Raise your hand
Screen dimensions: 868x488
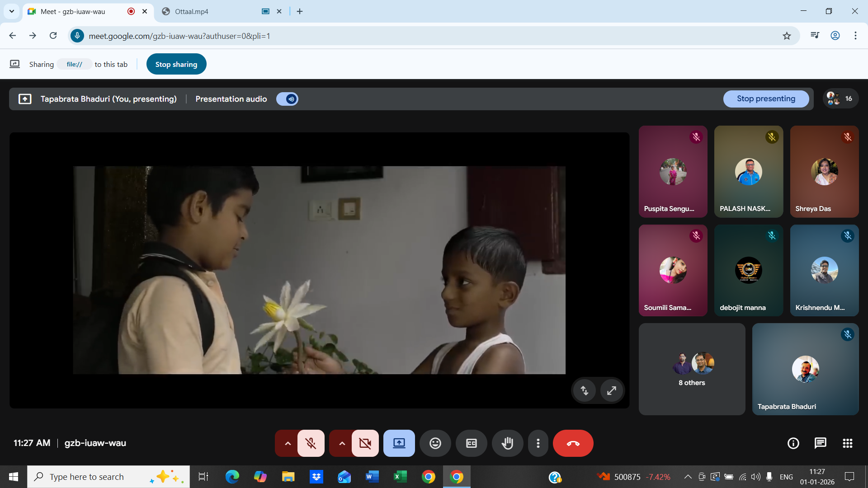click(x=507, y=443)
